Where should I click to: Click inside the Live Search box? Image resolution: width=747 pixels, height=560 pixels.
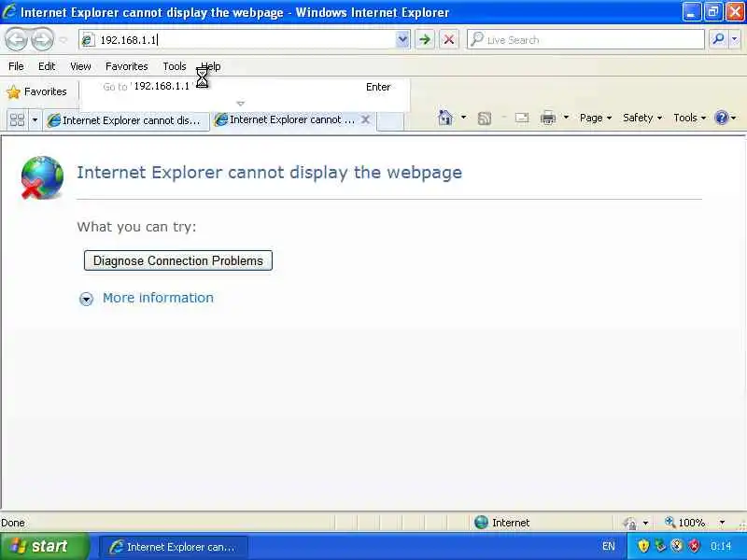585,39
